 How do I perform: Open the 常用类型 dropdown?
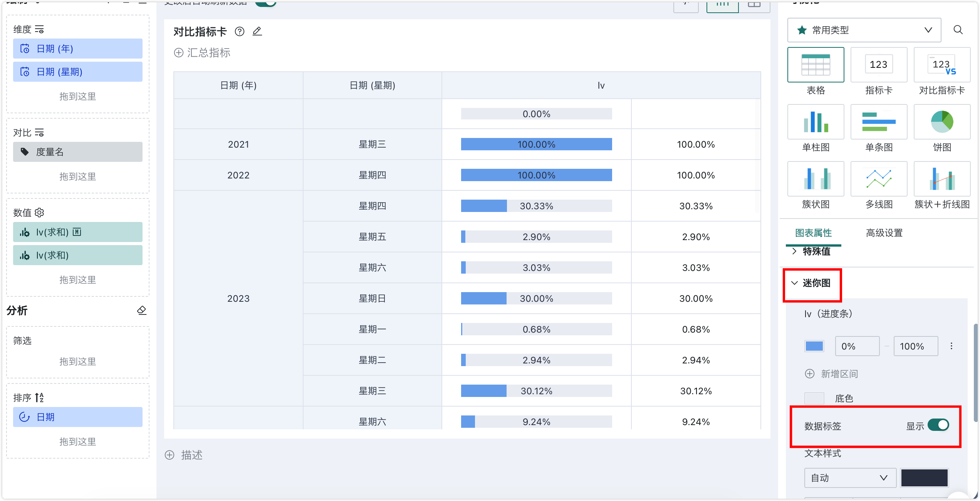864,30
